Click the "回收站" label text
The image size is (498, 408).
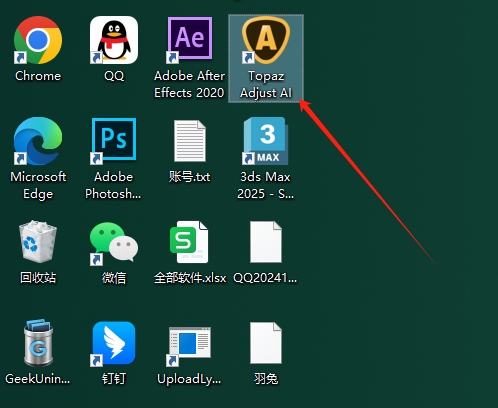[x=38, y=278]
